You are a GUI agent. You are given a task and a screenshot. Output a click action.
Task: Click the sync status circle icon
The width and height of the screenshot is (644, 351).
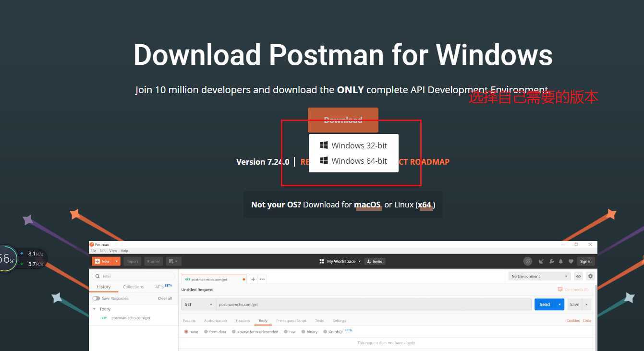(x=528, y=261)
